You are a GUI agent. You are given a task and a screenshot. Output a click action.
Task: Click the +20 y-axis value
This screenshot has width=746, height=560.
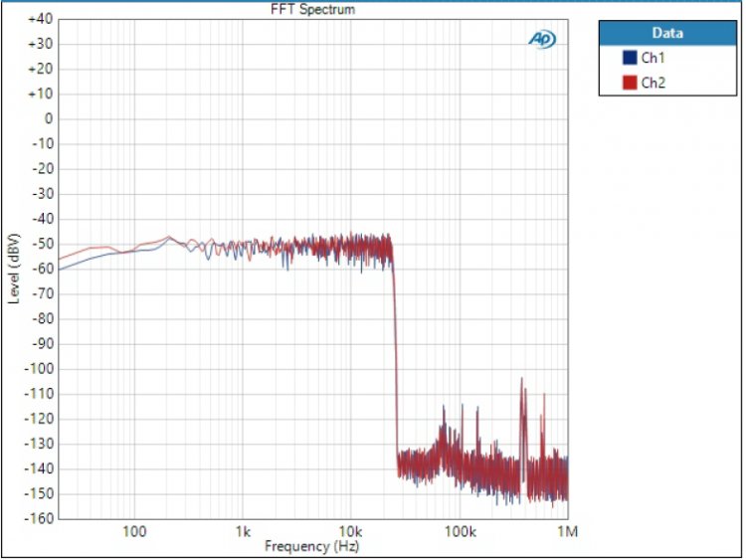coord(41,69)
